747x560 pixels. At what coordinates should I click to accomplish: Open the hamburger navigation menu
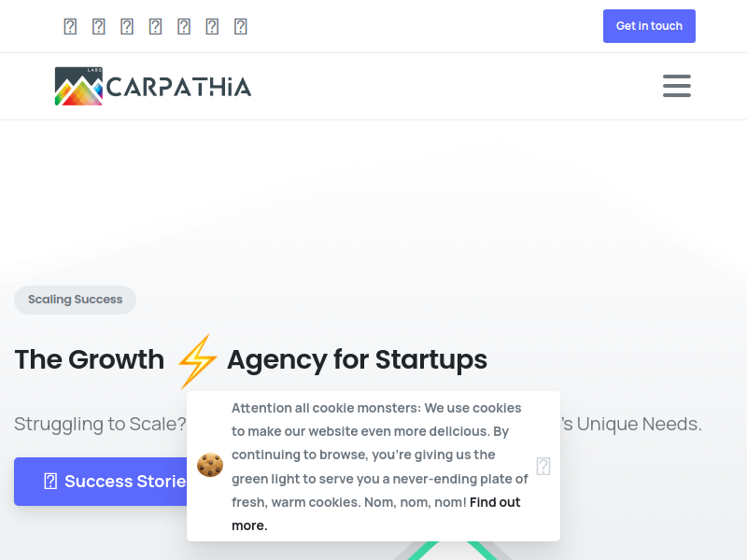(x=676, y=86)
